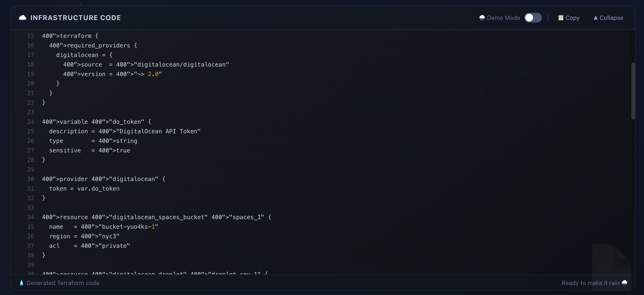Click the 'Ready to make it rain' text
The image size is (644, 295).
click(x=590, y=283)
